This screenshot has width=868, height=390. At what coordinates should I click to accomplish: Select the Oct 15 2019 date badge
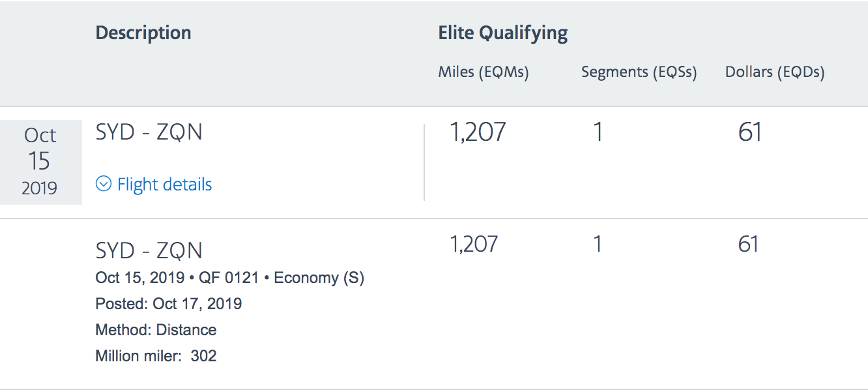(40, 162)
